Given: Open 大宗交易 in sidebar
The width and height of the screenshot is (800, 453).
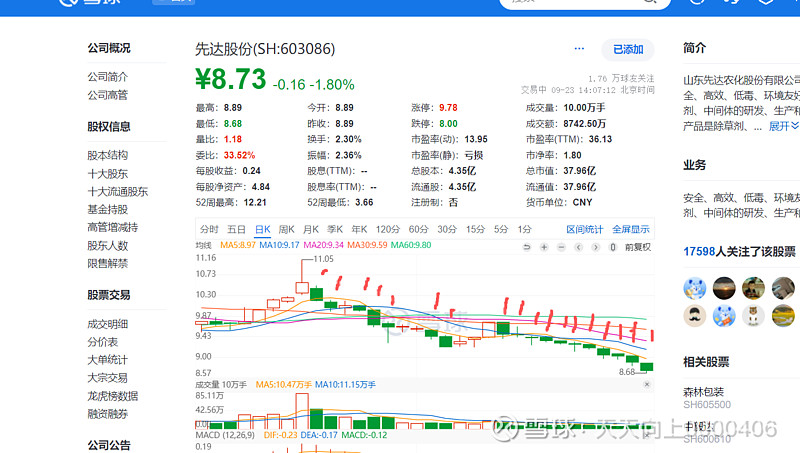Looking at the screenshot, I should (108, 378).
